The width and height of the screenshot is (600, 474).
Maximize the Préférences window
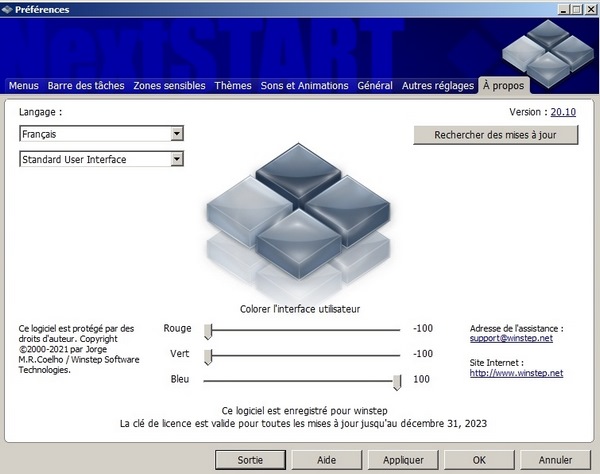coord(577,10)
